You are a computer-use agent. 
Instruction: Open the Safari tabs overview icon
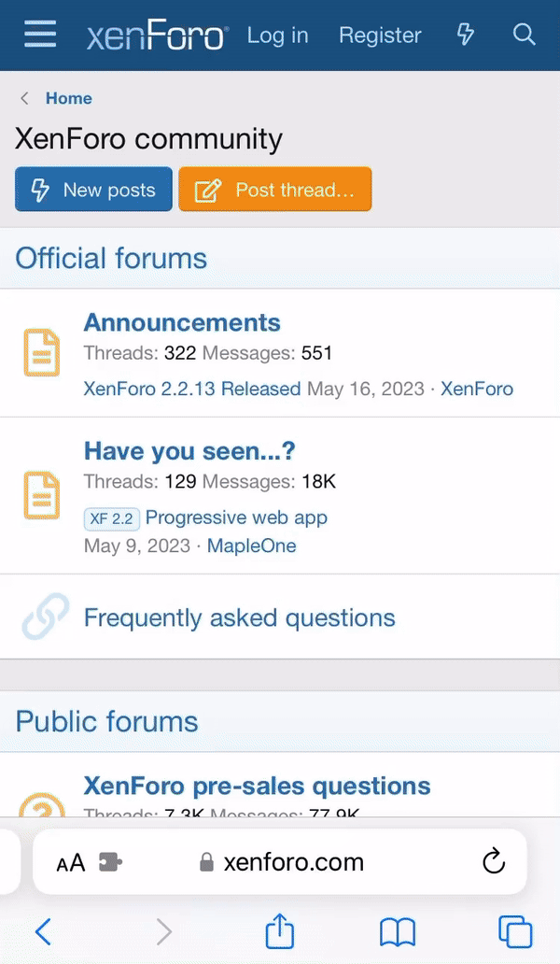515,932
